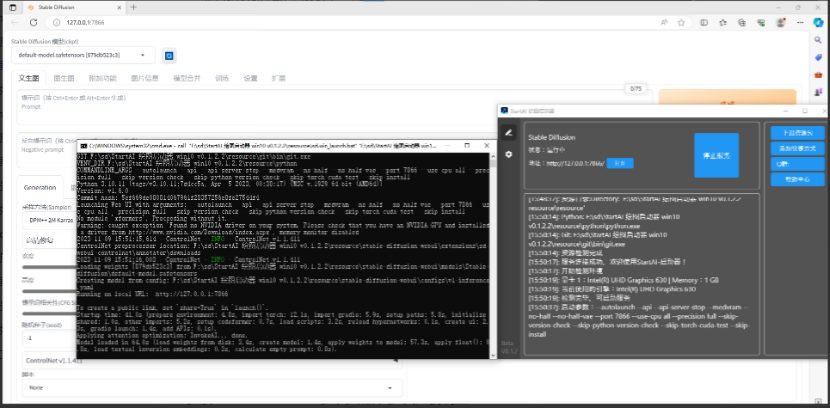Click the 添加快捷方式 button in StartAI
The height and width of the screenshot is (408, 830).
click(797, 148)
